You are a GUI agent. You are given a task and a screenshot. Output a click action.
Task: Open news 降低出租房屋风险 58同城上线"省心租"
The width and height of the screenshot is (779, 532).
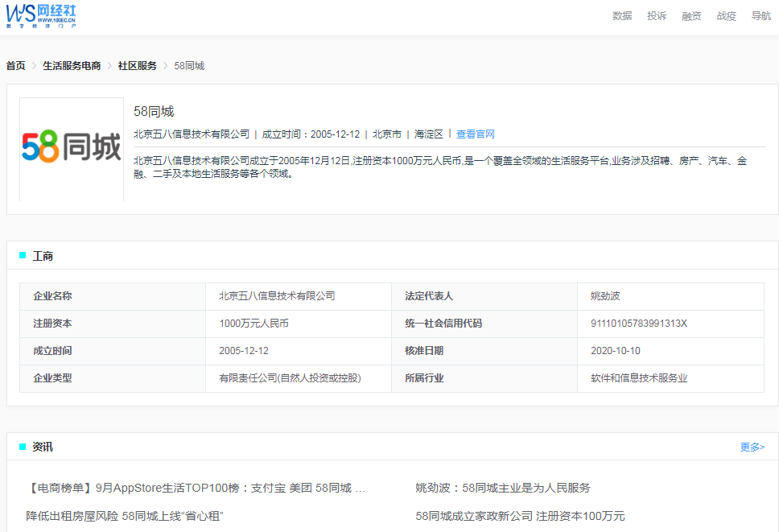point(125,516)
